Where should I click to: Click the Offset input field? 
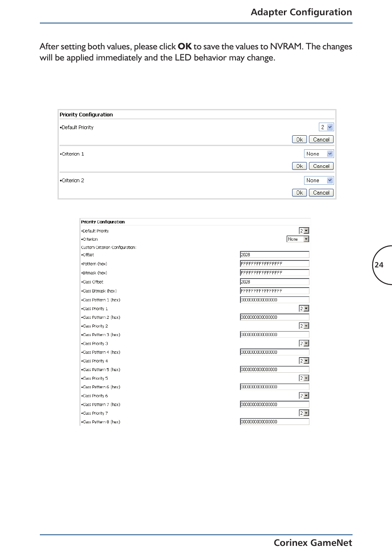click(274, 255)
